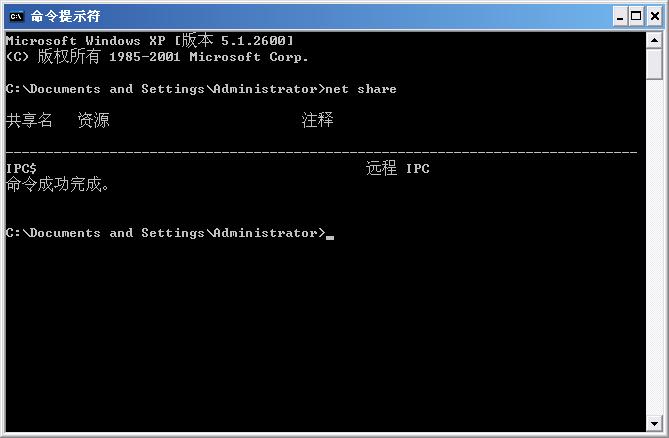The image size is (669, 438).
Task: Click the blinking cursor at the prompt
Action: (x=330, y=237)
